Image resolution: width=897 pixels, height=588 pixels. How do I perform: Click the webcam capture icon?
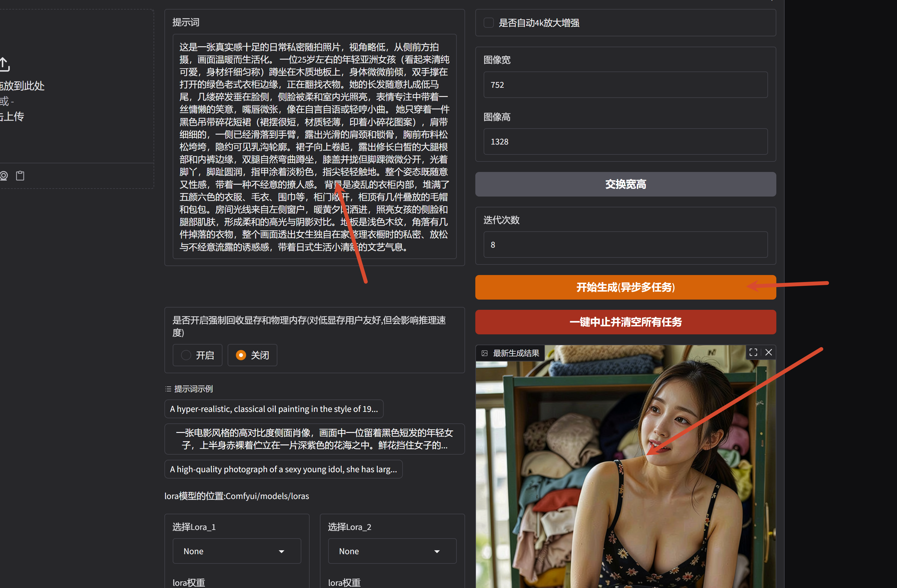click(x=4, y=175)
